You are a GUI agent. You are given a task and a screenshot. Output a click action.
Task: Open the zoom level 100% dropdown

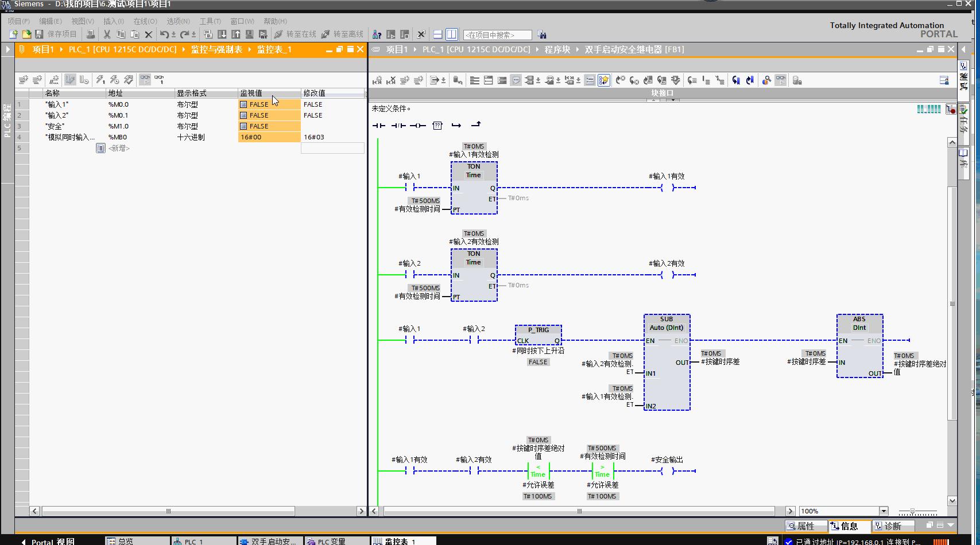tap(884, 511)
